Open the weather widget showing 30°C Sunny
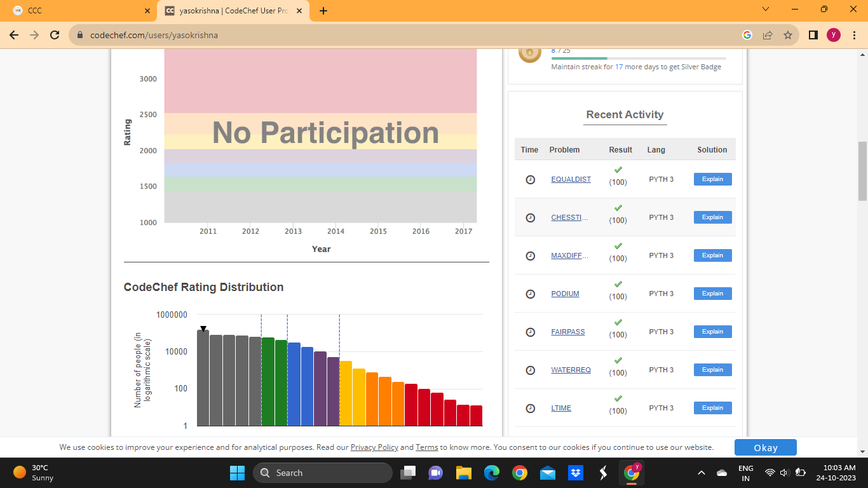 point(35,473)
